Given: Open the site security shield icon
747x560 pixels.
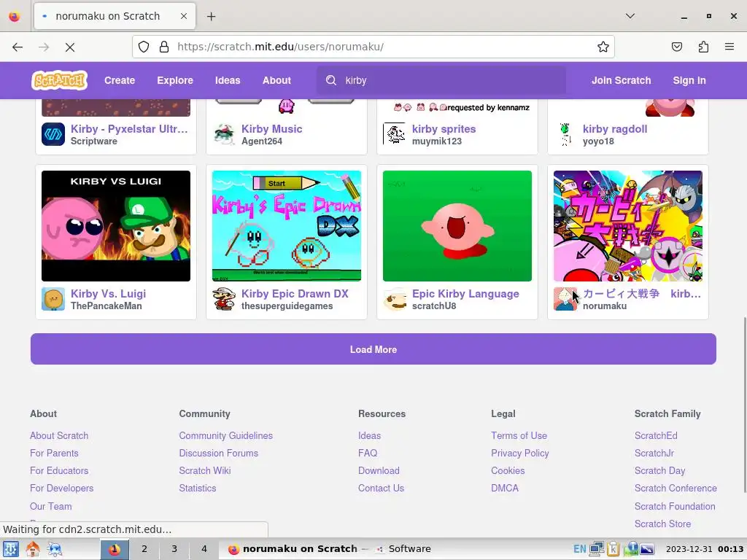Looking at the screenshot, I should click(144, 47).
